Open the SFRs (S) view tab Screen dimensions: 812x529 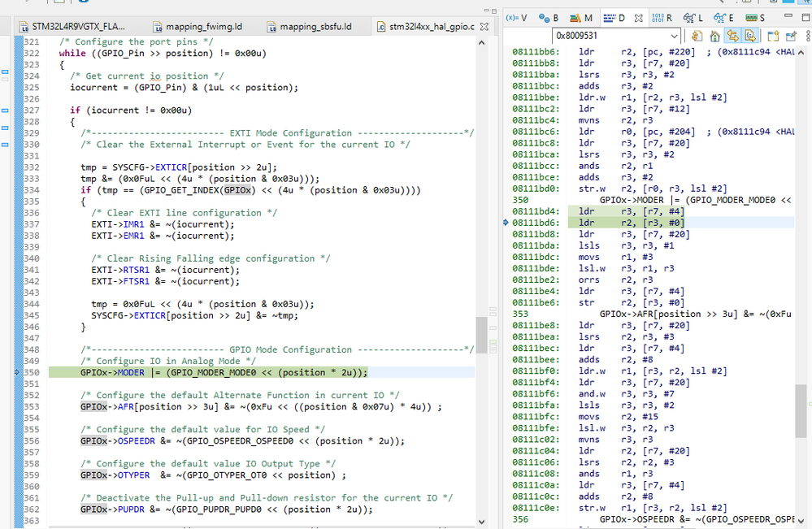coord(755,18)
